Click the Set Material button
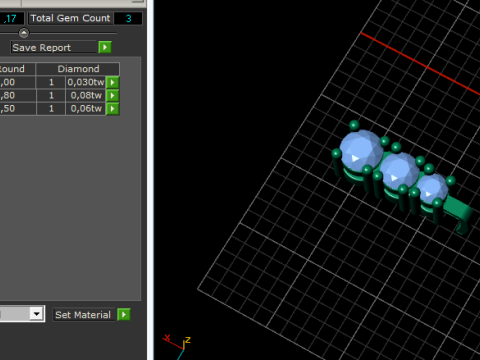Viewport: 480px width, 360px height. pos(84,315)
